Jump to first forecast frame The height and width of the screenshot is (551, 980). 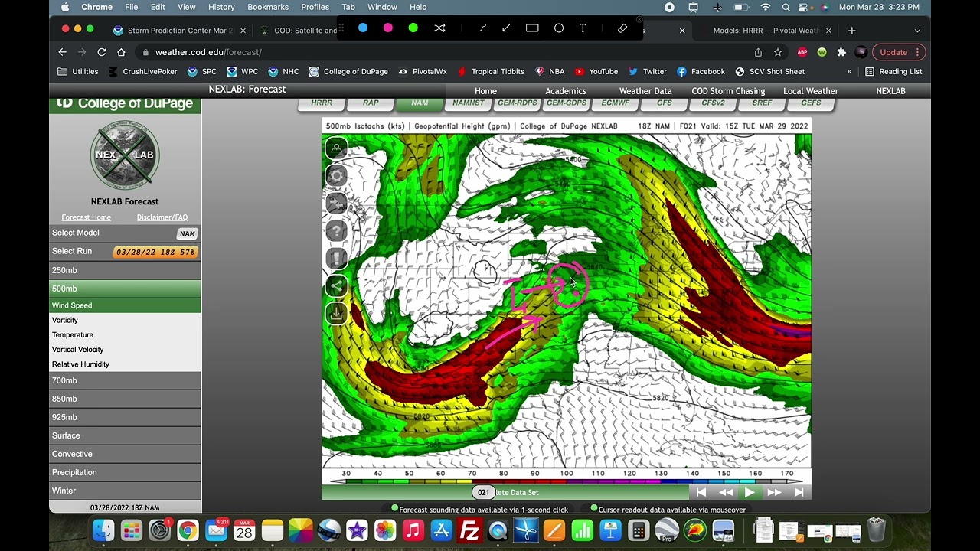pyautogui.click(x=701, y=493)
